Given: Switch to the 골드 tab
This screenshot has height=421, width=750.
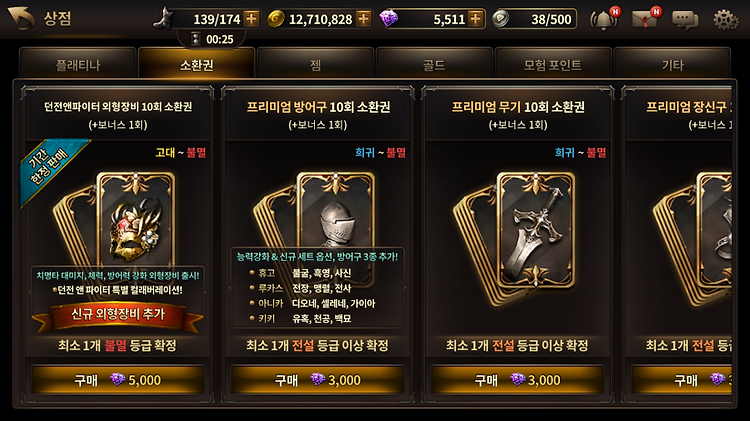Looking at the screenshot, I should [x=434, y=64].
